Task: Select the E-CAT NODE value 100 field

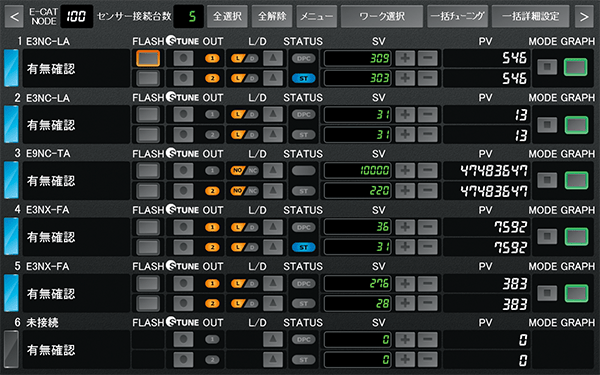Action: point(77,16)
